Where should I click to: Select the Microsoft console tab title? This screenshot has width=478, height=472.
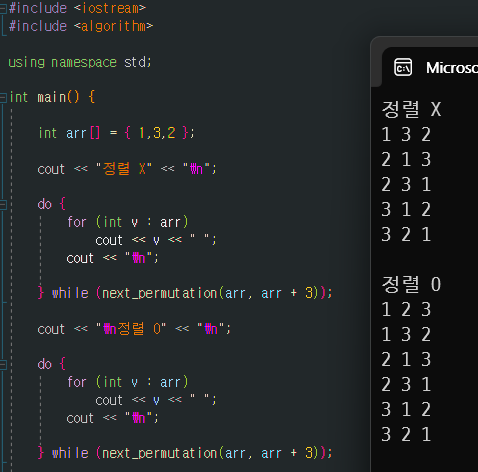[x=452, y=68]
